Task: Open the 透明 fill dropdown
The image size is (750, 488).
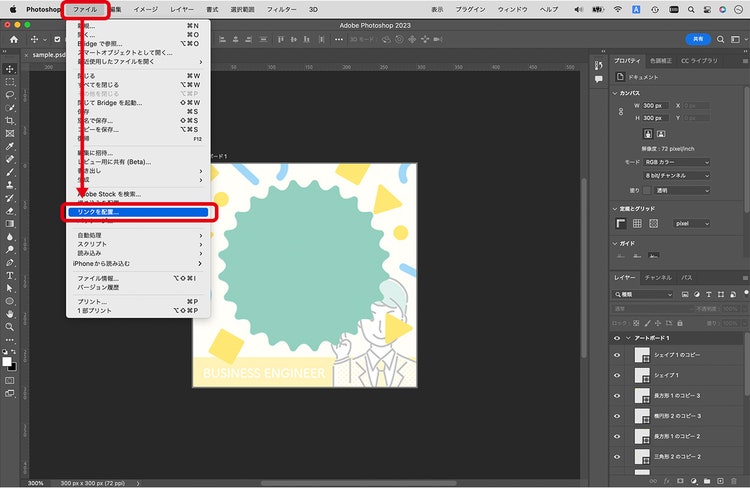Action: coord(682,190)
